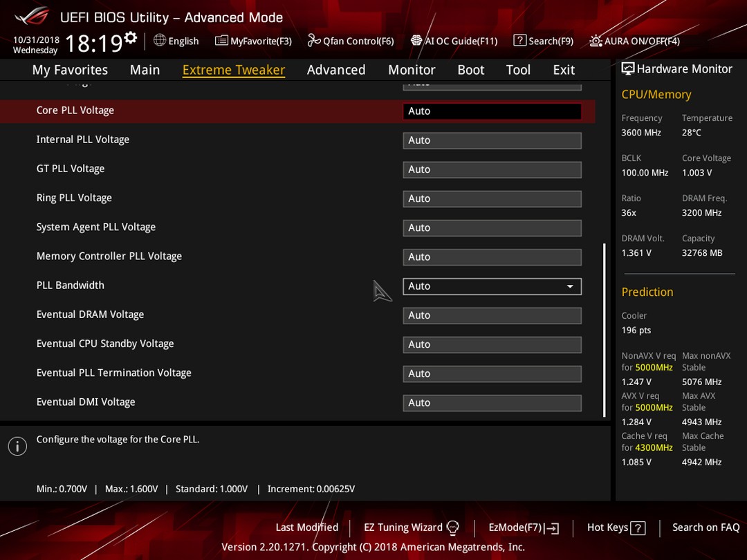Select the Ring PLL Voltage label
This screenshot has height=560, width=747.
[x=74, y=198]
